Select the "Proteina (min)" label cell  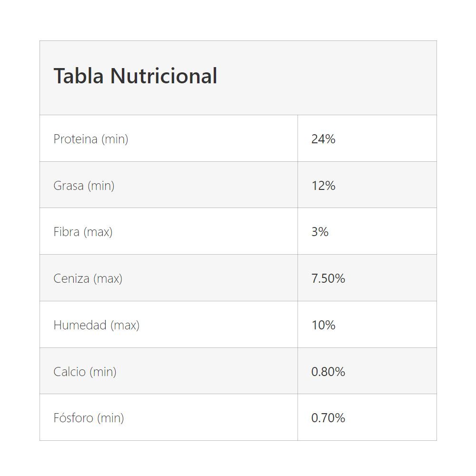tap(91, 139)
